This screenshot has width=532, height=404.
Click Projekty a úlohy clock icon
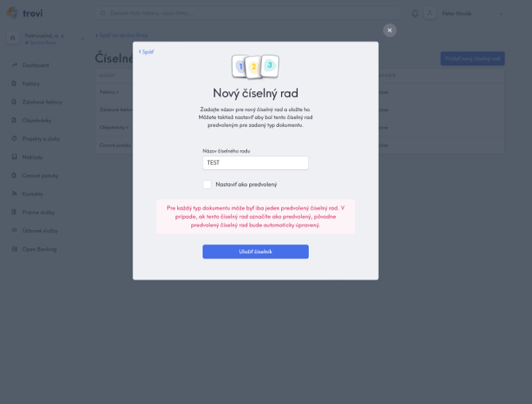(14, 138)
